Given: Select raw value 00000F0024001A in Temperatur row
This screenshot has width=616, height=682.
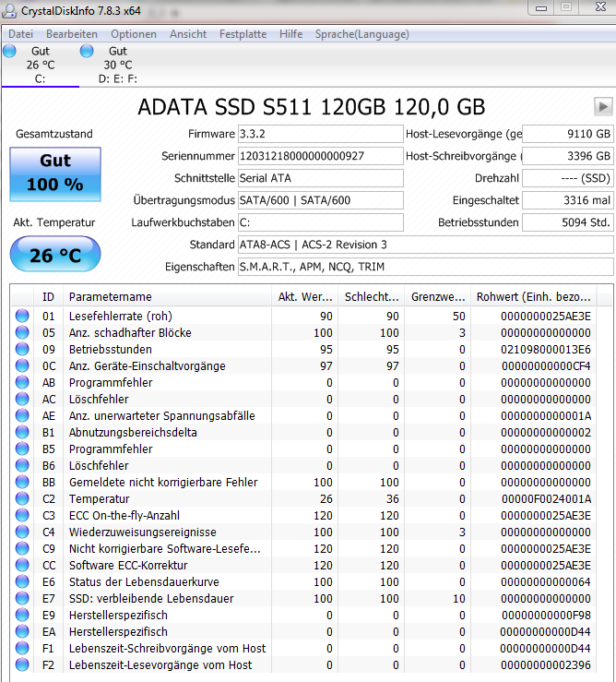Looking at the screenshot, I should click(x=547, y=499).
